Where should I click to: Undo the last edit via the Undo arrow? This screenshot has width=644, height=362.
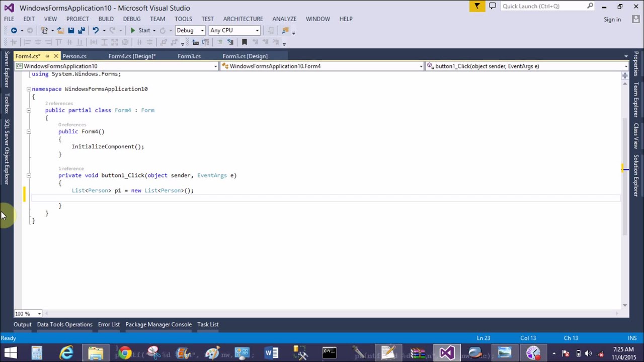pos(95,31)
